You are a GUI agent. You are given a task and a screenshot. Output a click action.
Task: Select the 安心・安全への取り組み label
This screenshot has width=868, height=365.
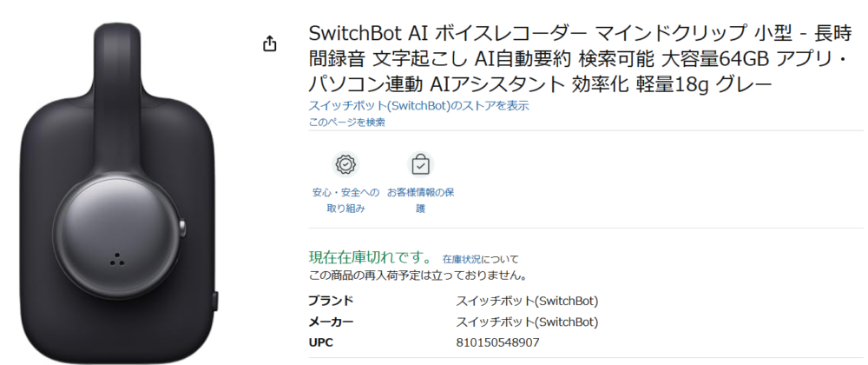[346, 199]
